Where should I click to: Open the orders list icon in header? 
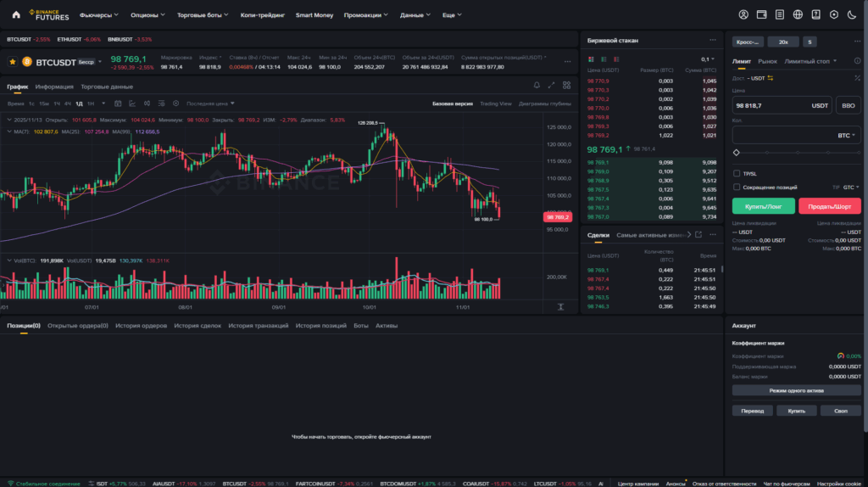[x=780, y=15]
